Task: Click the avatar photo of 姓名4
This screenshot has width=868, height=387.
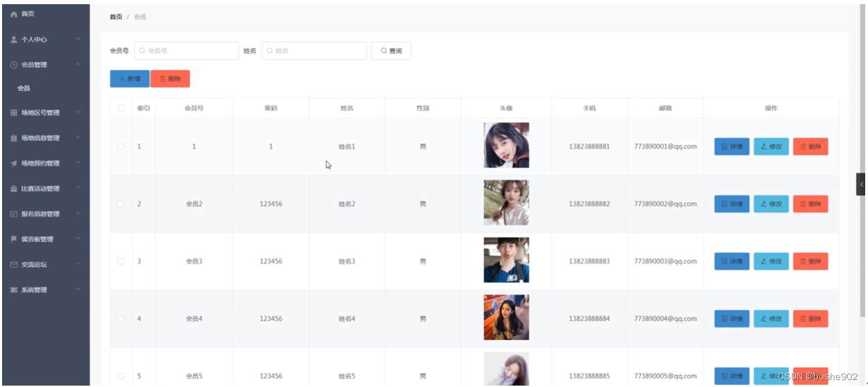Action: coord(506,318)
